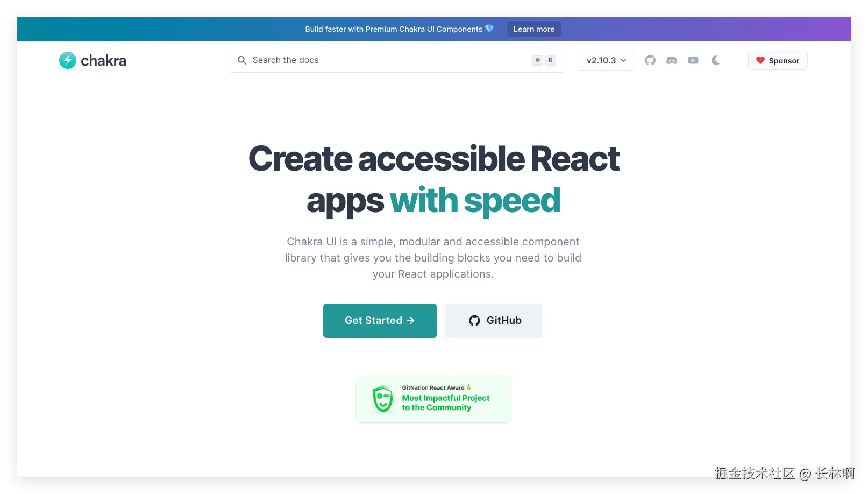This screenshot has width=868, height=494.
Task: Click the 'Create accessible React' heading
Action: pyautogui.click(x=434, y=159)
